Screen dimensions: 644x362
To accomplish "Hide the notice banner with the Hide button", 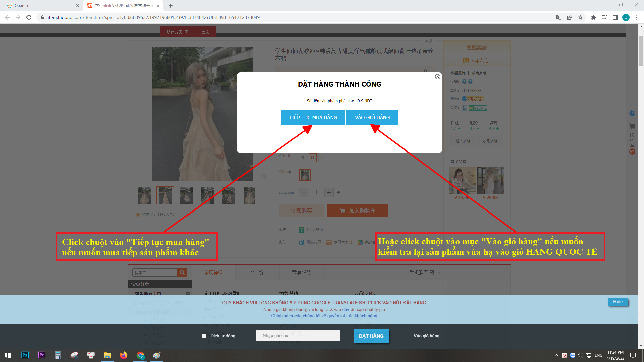I will coord(618,302).
